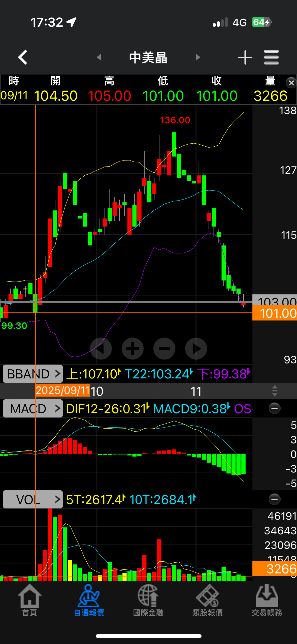Open the 交易帳務 tab

point(267,601)
